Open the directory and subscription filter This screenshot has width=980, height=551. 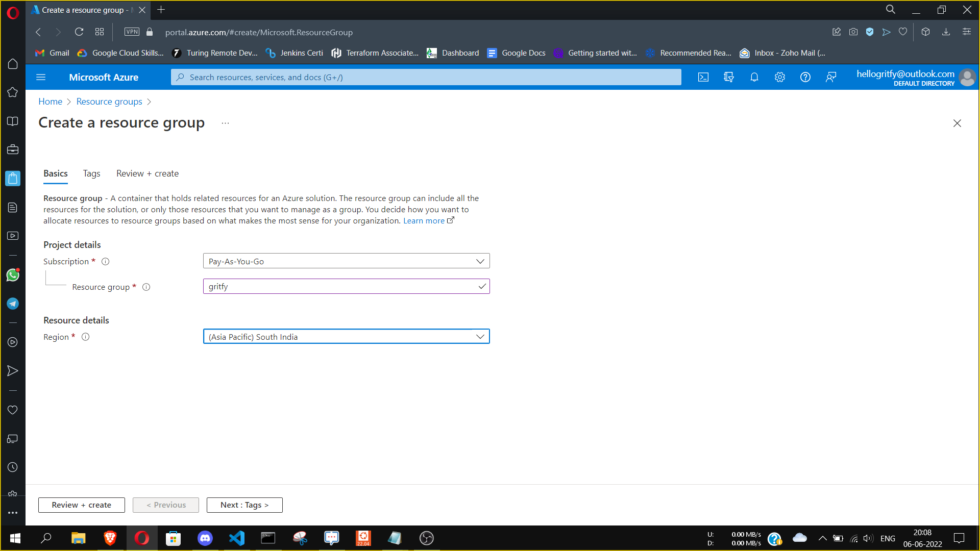coord(728,77)
